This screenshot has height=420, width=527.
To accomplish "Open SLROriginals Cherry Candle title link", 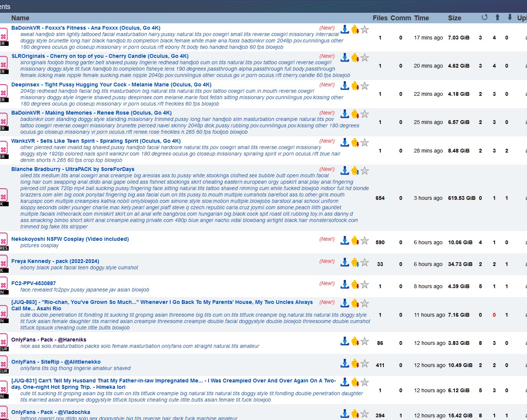I will (x=100, y=56).
